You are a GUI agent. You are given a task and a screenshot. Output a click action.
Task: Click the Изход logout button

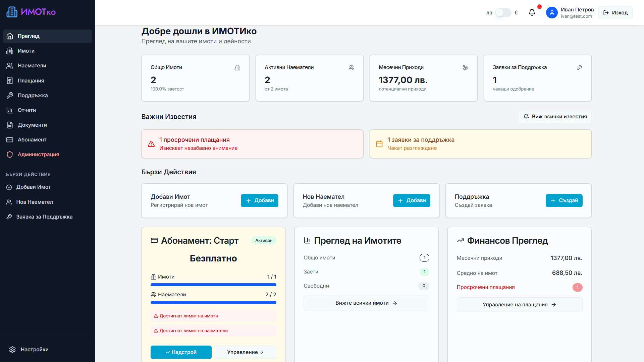(615, 13)
